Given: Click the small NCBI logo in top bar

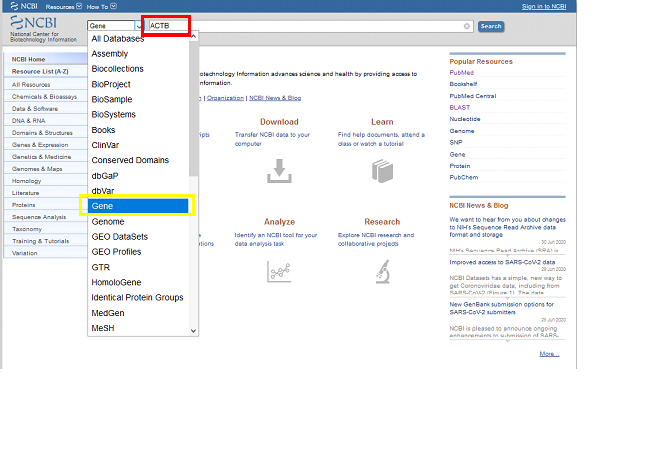Looking at the screenshot, I should [24, 6].
